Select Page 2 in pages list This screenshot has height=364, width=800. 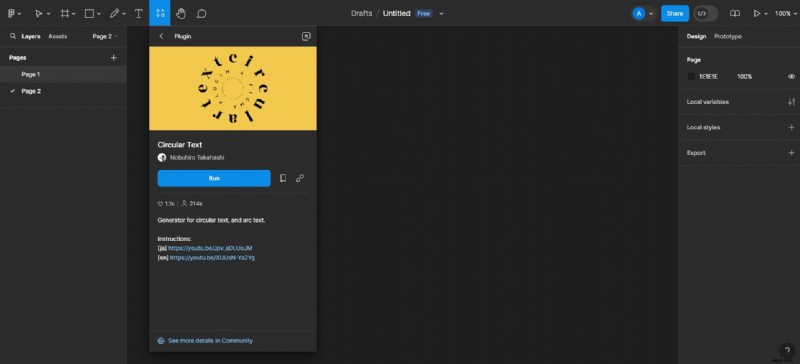click(63, 91)
